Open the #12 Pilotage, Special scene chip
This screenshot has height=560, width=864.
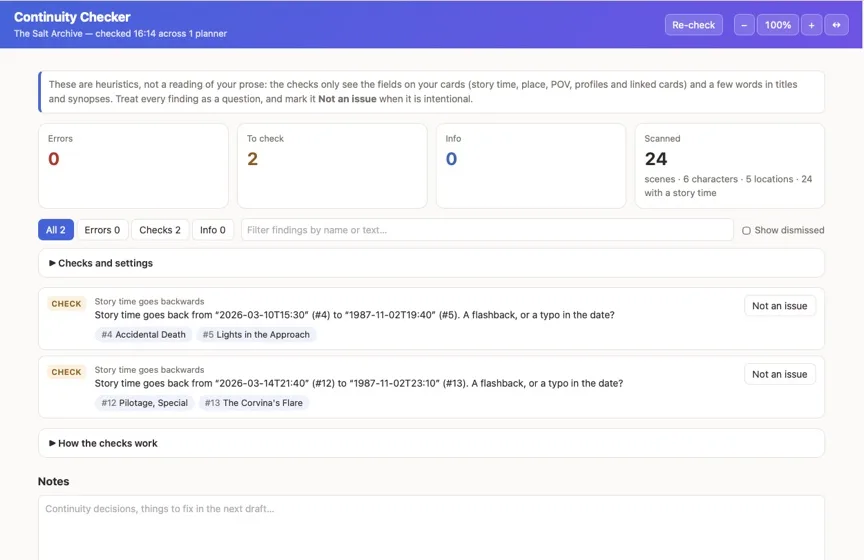pyautogui.click(x=144, y=403)
